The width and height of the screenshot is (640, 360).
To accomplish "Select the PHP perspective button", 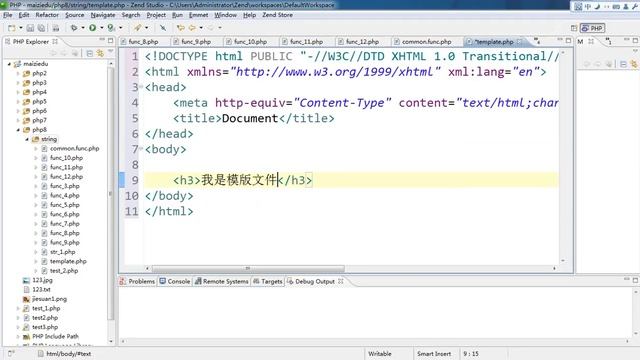I will click(593, 28).
